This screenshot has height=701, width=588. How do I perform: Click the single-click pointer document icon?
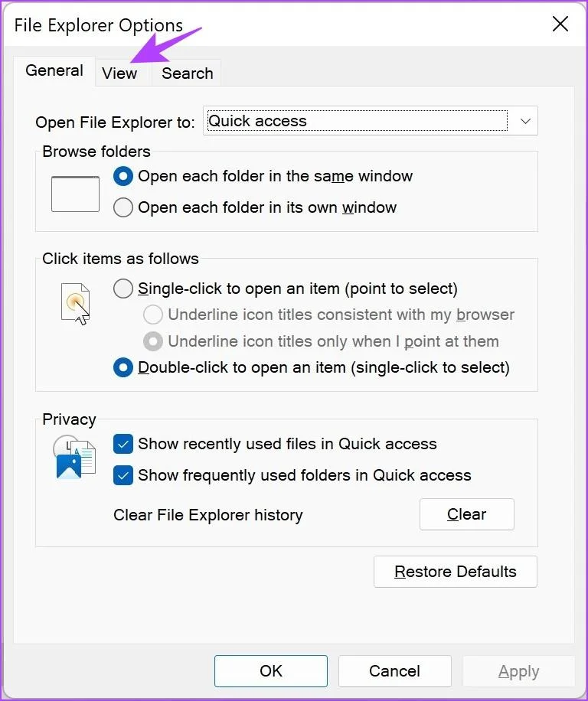click(x=76, y=304)
